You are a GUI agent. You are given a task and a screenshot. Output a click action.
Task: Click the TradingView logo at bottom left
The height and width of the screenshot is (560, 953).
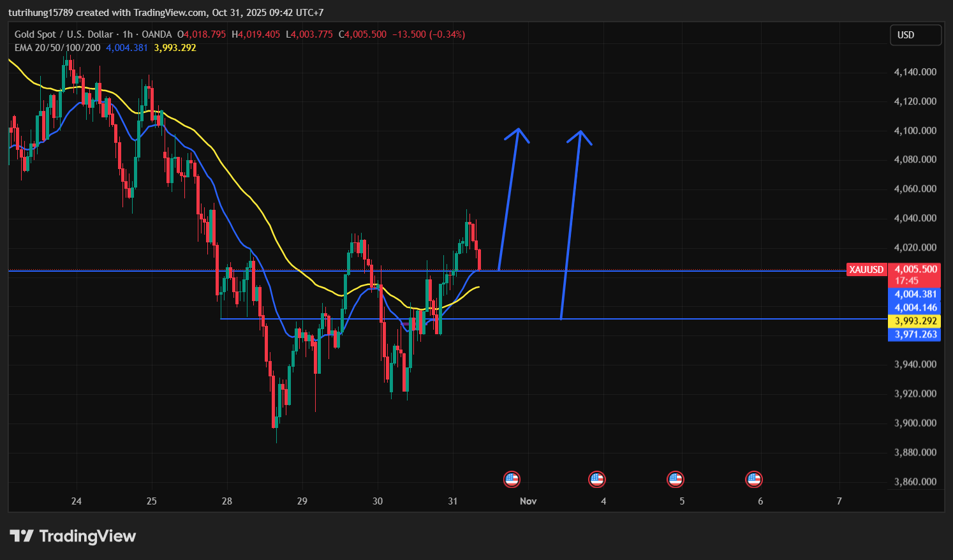(x=73, y=536)
